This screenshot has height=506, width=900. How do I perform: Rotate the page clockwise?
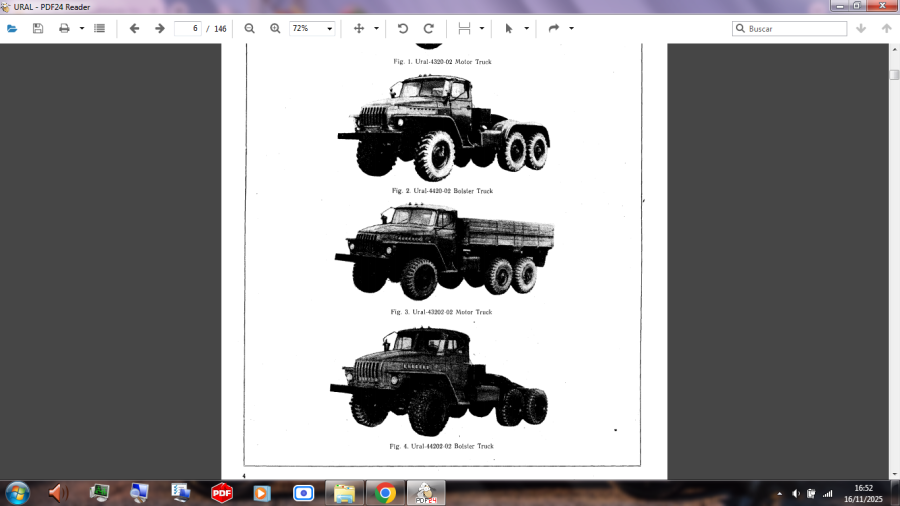click(x=429, y=28)
